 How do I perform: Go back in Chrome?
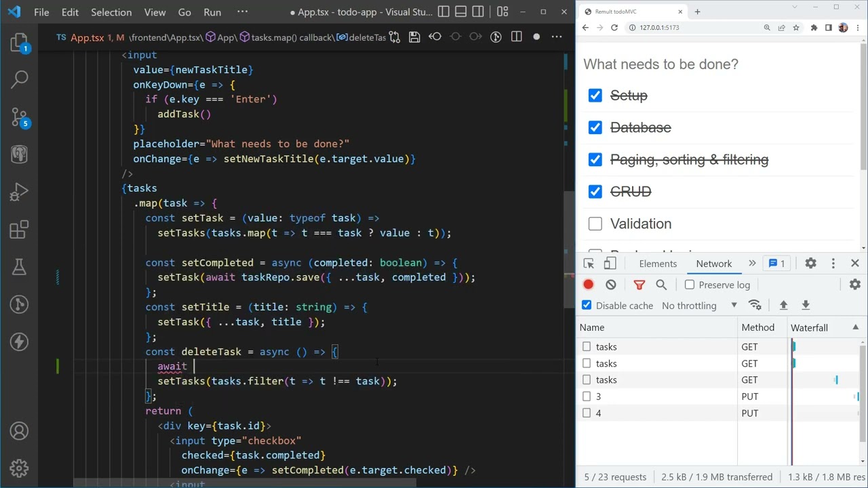586,28
